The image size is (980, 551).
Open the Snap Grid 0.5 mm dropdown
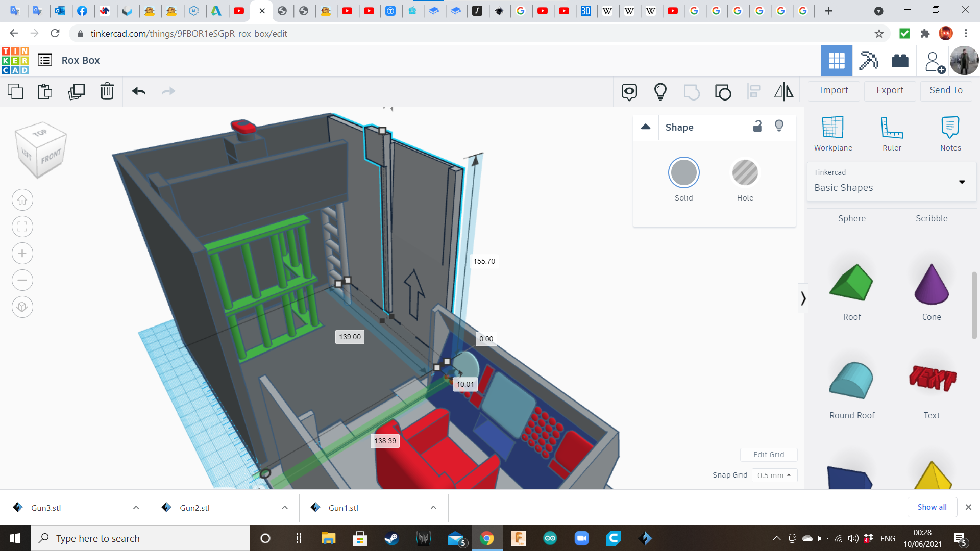click(774, 475)
